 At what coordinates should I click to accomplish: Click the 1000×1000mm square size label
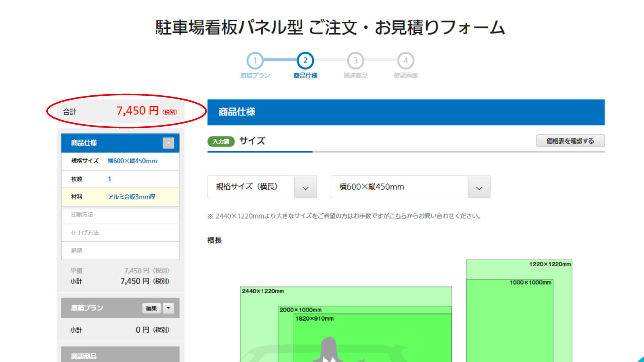530,282
